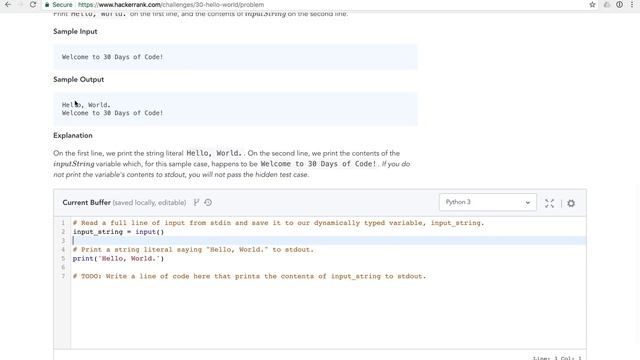This screenshot has width=640, height=360.
Task: Click the Sample Output heading
Action: (x=78, y=79)
